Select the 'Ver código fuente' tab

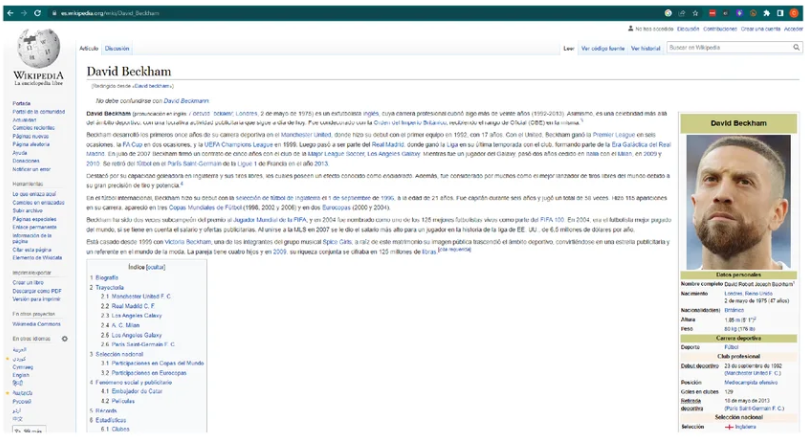603,48
